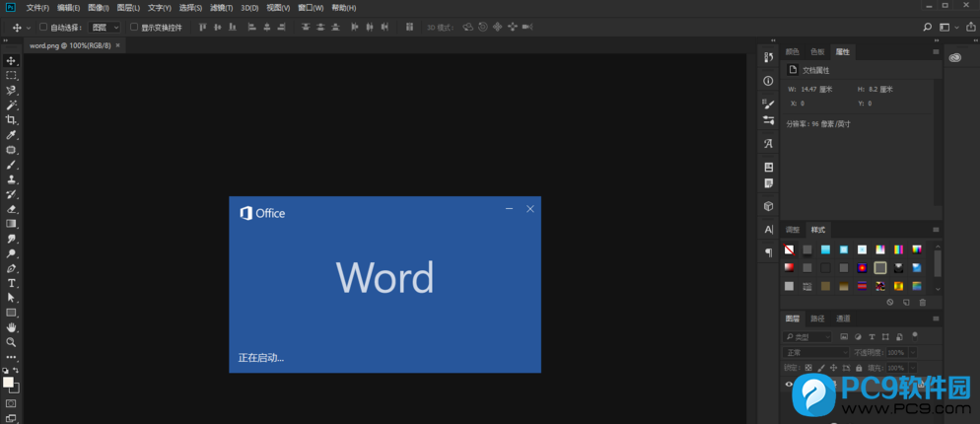Viewport: 980px width, 424px height.
Task: Open the 不透明度 slider arrow
Action: 913,353
